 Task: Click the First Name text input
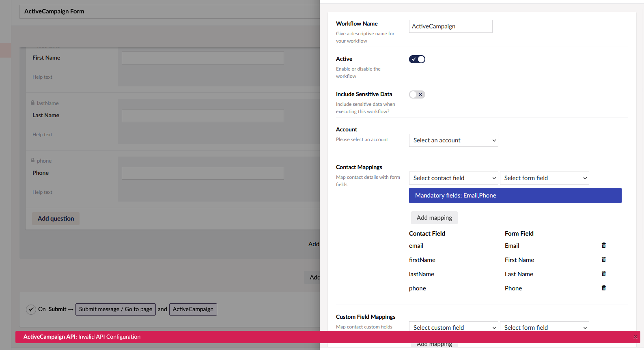[x=203, y=58]
